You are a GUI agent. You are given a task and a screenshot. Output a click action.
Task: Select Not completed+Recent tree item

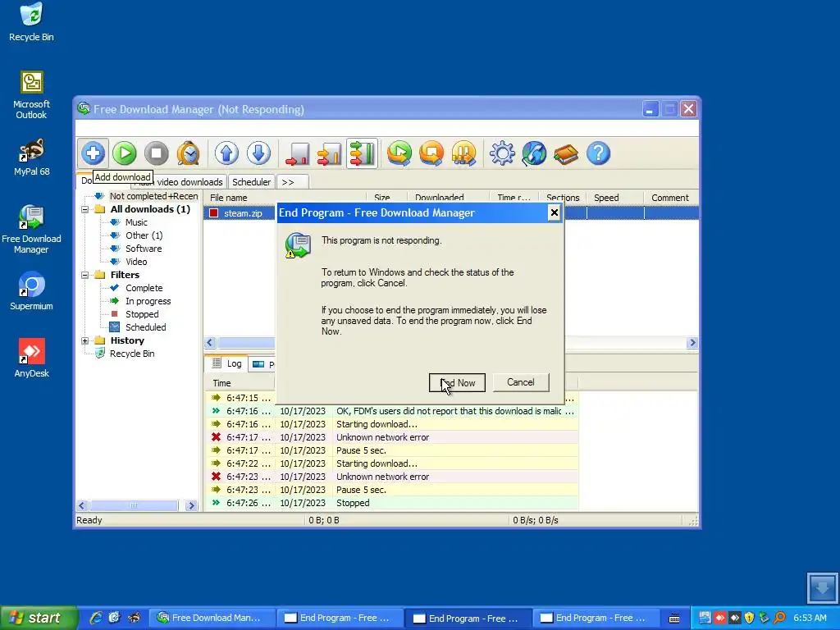153,196
